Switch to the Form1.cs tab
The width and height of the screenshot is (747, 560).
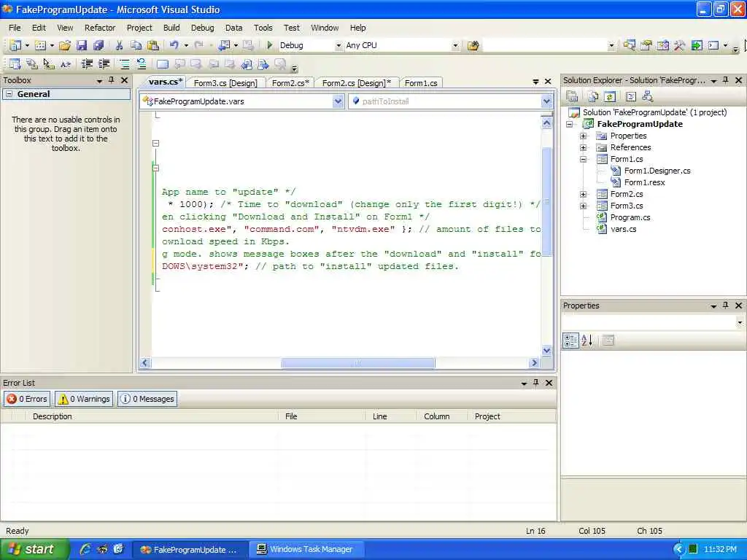421,83
